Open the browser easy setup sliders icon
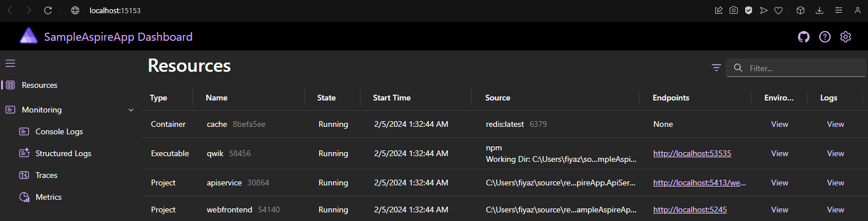The height and width of the screenshot is (221, 868). click(x=839, y=10)
